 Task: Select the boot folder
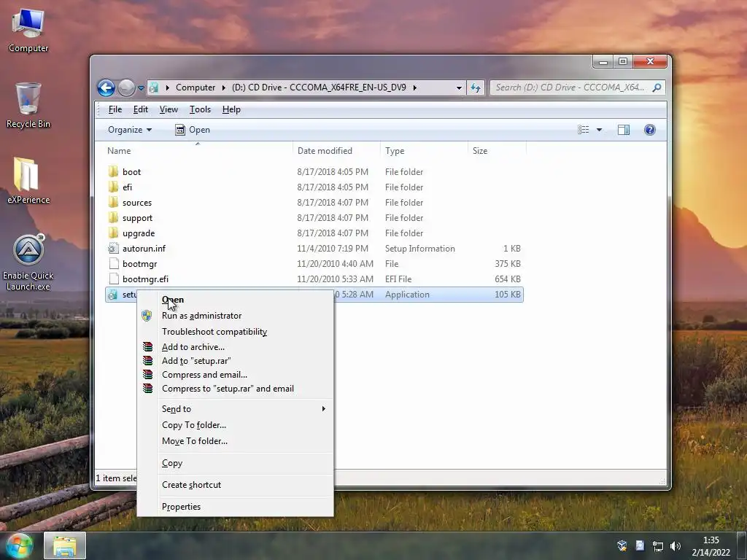click(131, 172)
